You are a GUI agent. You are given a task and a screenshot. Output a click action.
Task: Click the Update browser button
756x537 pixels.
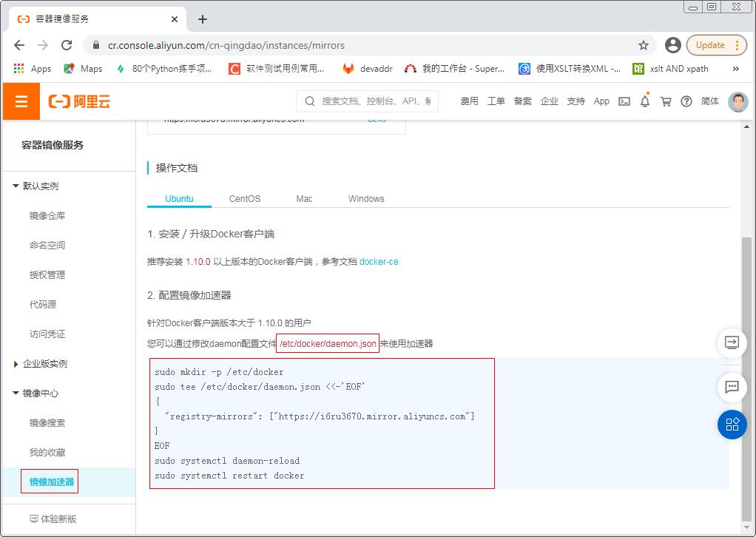(717, 45)
